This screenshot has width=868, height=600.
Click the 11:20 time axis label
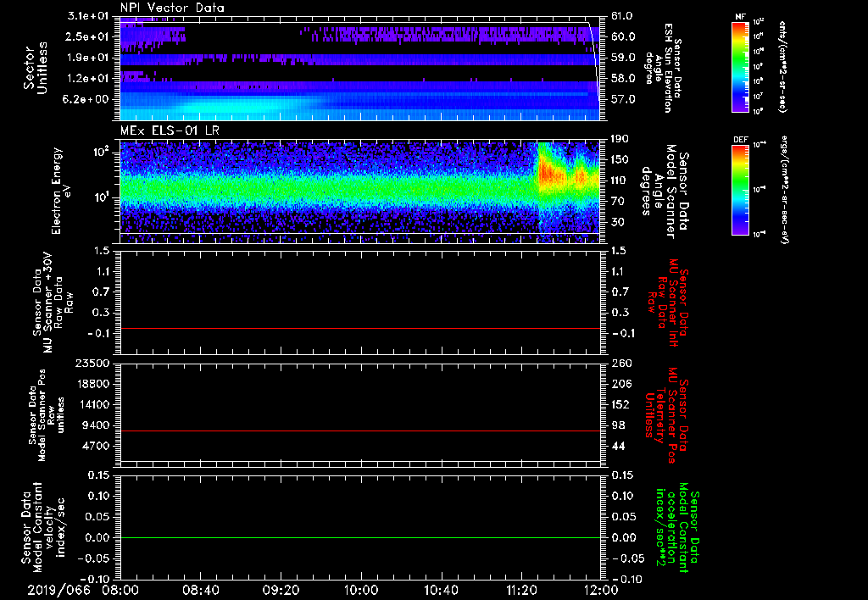click(x=520, y=589)
